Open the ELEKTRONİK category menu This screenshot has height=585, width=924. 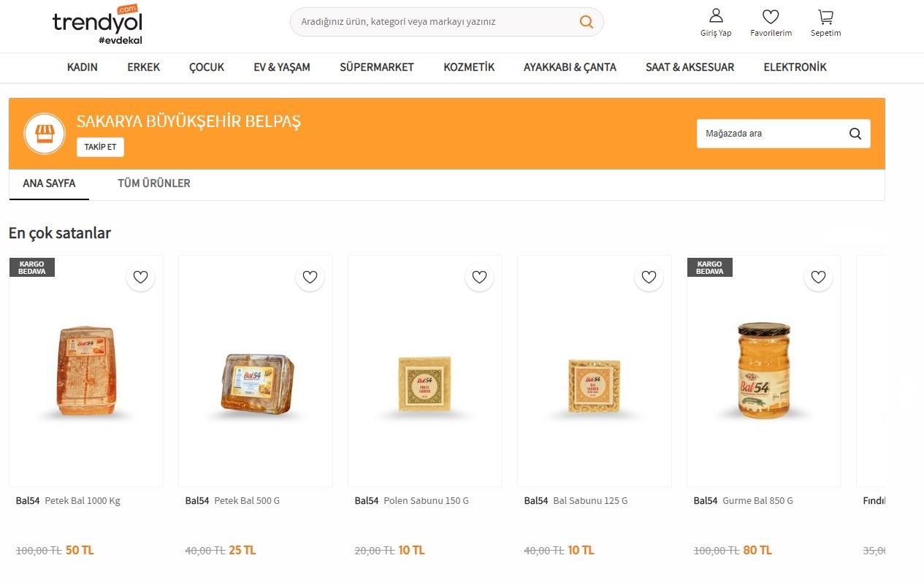click(795, 67)
